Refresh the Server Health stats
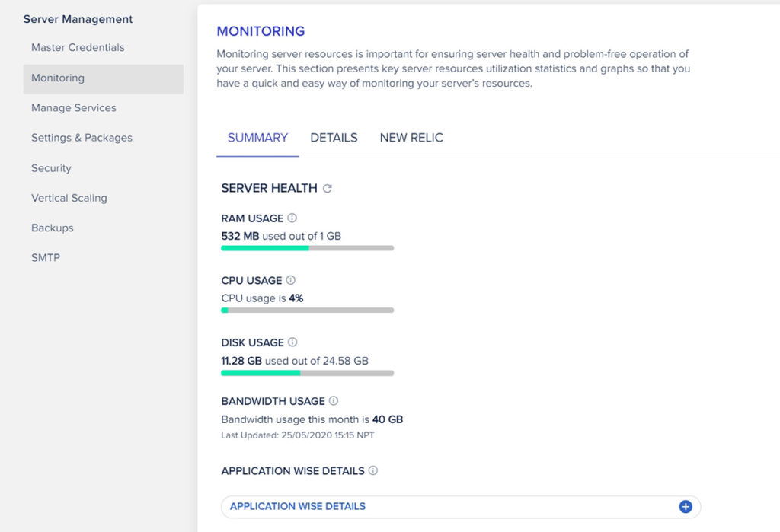The image size is (780, 532). click(x=328, y=189)
